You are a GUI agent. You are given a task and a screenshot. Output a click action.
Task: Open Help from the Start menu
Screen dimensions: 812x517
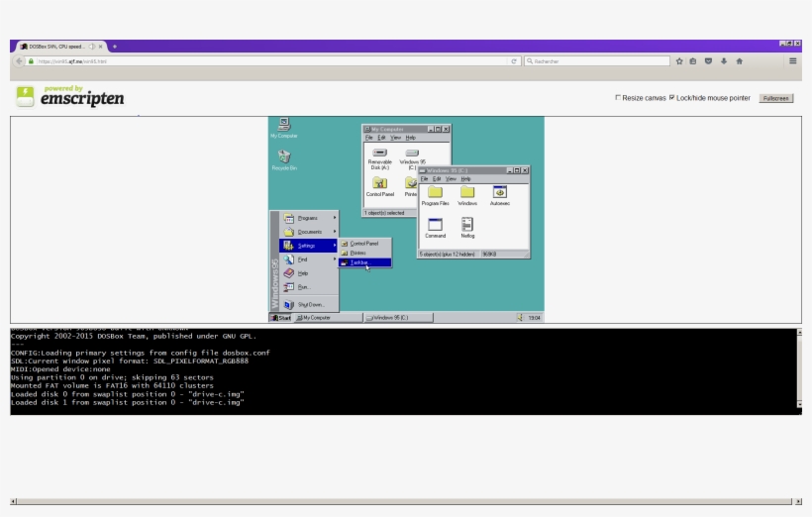309,273
